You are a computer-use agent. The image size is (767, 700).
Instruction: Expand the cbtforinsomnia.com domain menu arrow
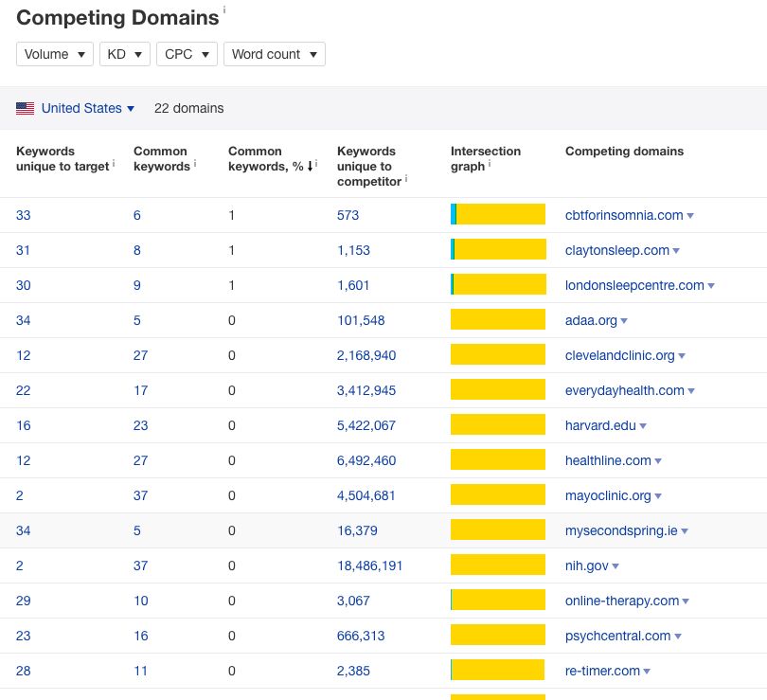pos(690,216)
